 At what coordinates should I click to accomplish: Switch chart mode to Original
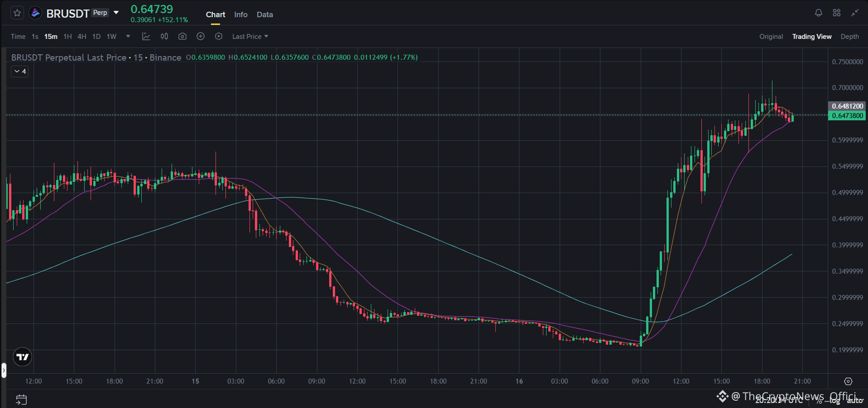click(771, 37)
